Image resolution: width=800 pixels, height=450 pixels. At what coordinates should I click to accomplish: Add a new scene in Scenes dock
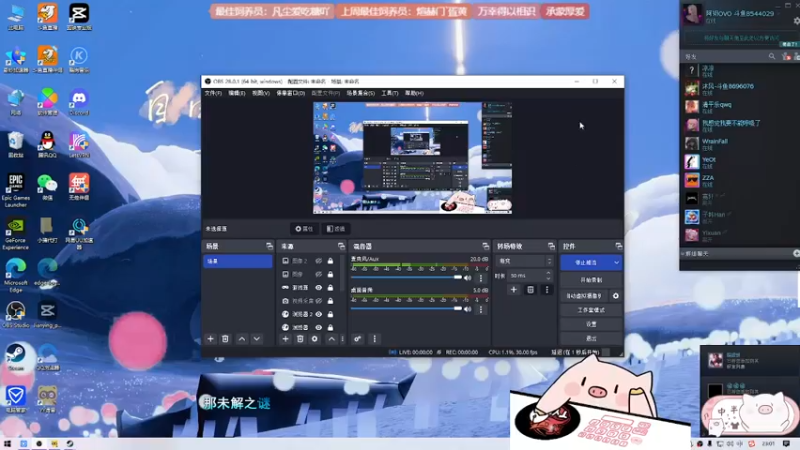(x=210, y=339)
